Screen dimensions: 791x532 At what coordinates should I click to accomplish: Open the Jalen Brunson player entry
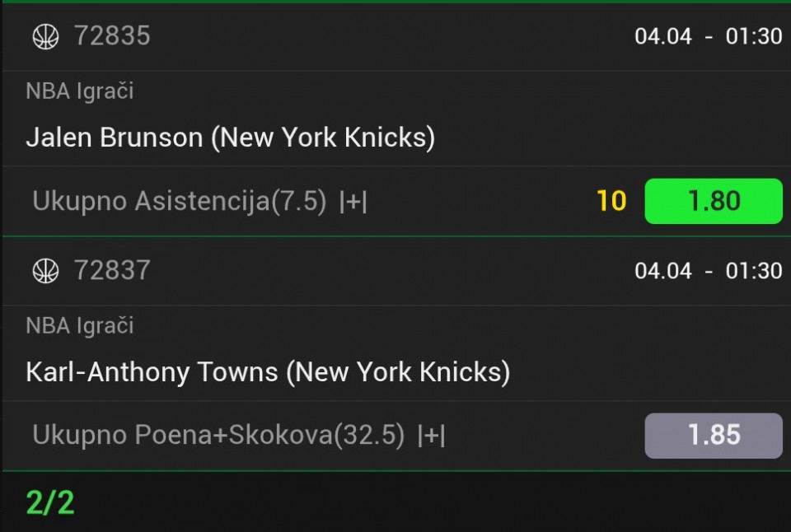coord(231,138)
